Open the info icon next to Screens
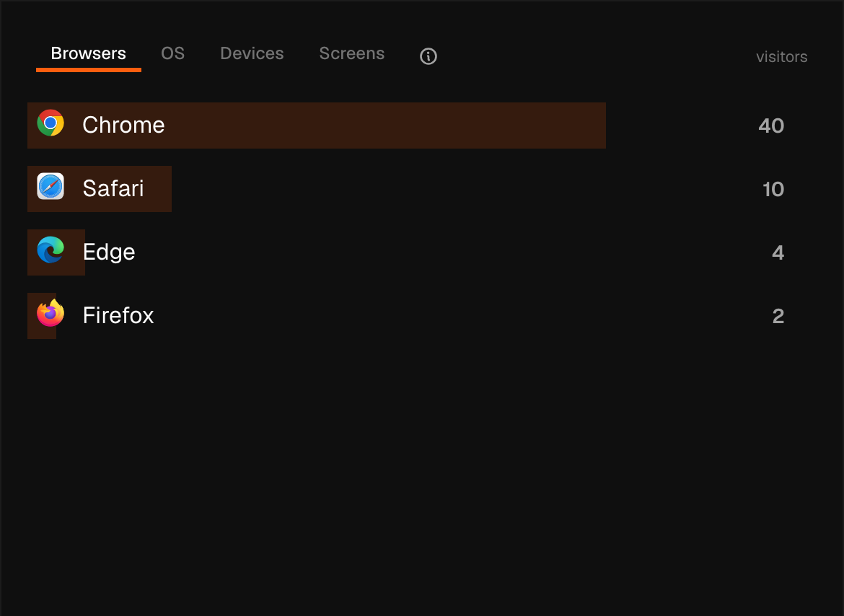 click(x=428, y=56)
